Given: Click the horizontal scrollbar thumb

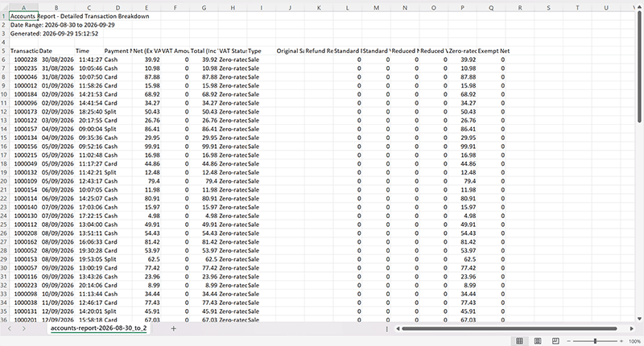Looking at the screenshot, I should [x=510, y=328].
